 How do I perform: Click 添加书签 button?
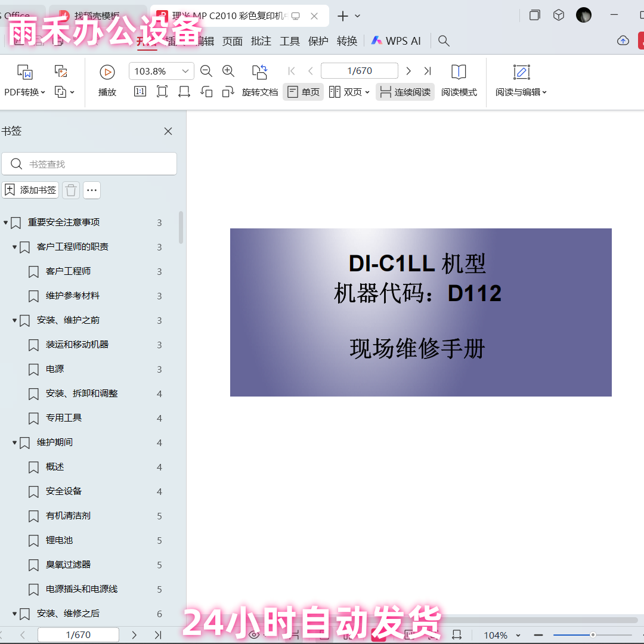(x=30, y=190)
